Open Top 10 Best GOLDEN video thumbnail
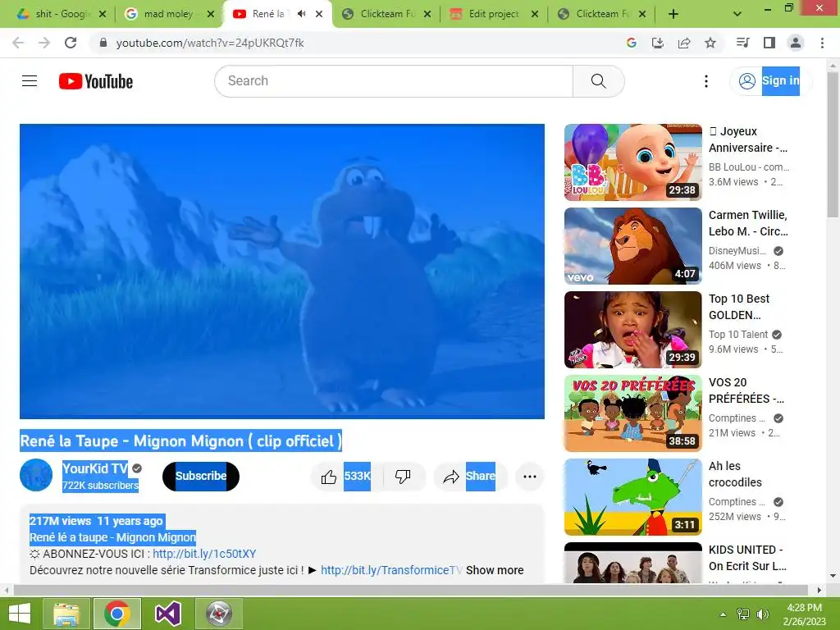Viewport: 840px width, 630px height. click(x=633, y=330)
